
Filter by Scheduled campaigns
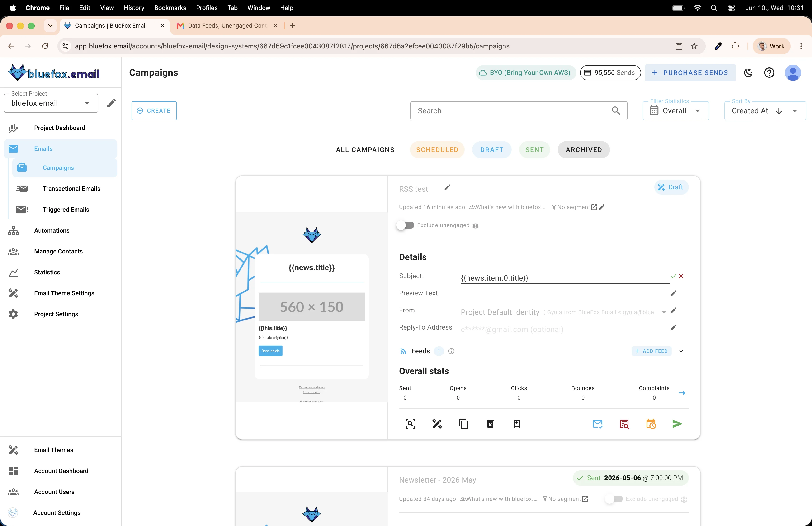(437, 150)
